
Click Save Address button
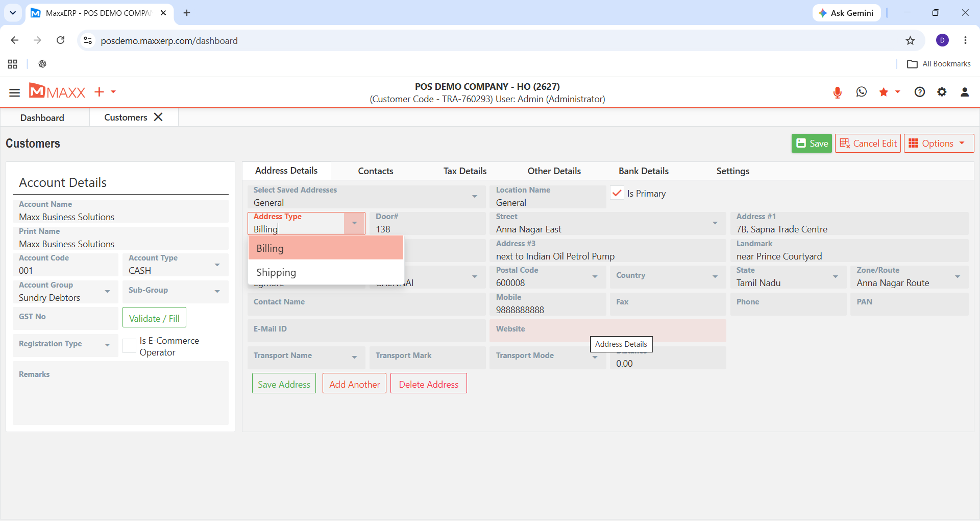click(x=284, y=384)
